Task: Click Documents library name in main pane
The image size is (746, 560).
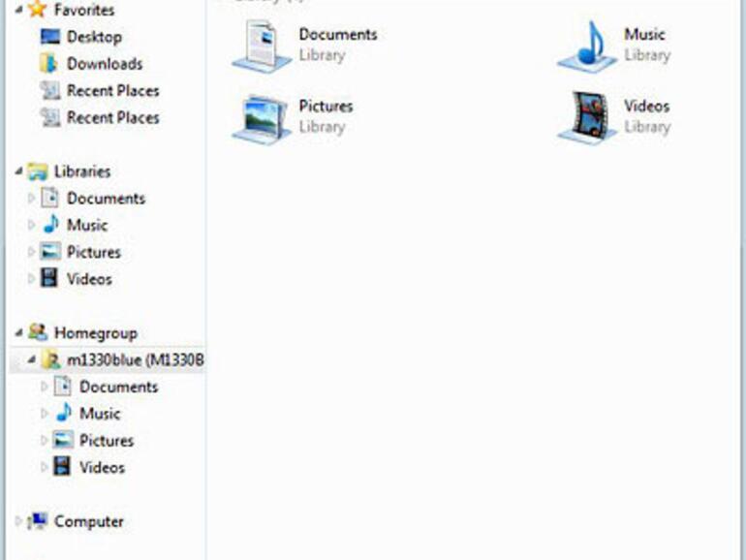Action: 338,34
